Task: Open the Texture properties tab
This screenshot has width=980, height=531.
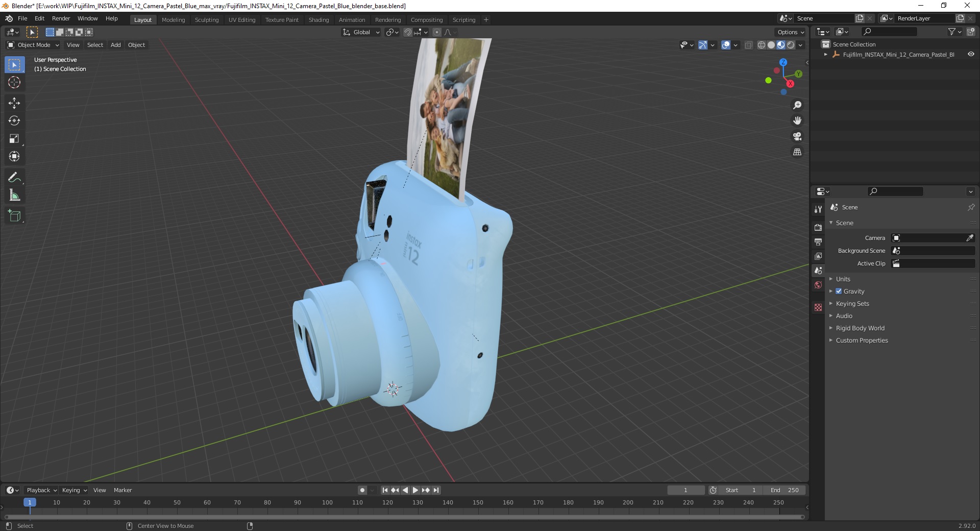Action: pos(818,307)
